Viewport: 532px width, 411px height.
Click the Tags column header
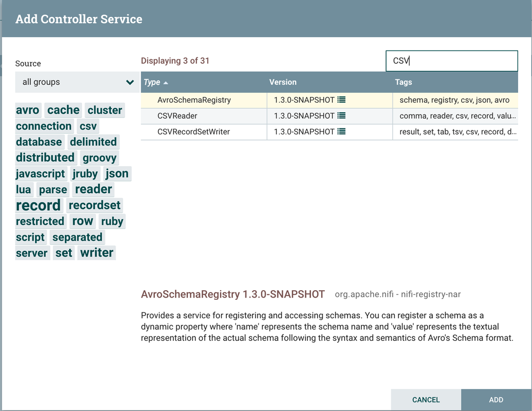coord(404,83)
